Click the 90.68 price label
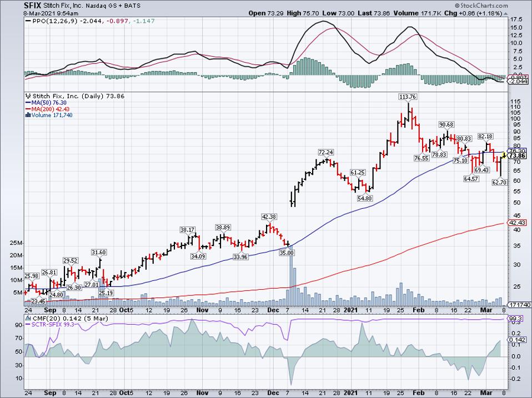This screenshot has height=398, width=532. coord(446,124)
